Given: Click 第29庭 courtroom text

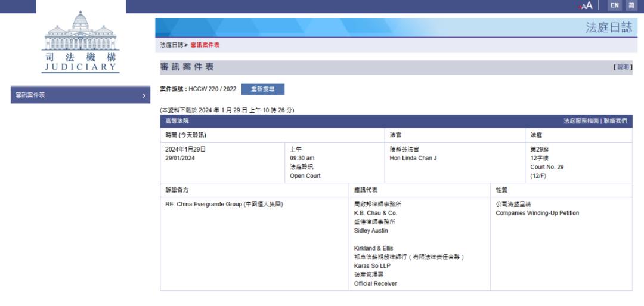Looking at the screenshot, I should [540, 150].
